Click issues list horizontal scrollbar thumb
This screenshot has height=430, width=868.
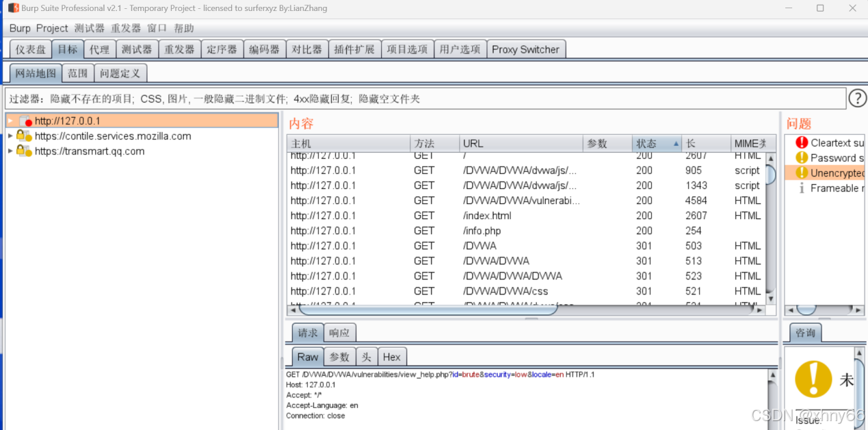(807, 310)
